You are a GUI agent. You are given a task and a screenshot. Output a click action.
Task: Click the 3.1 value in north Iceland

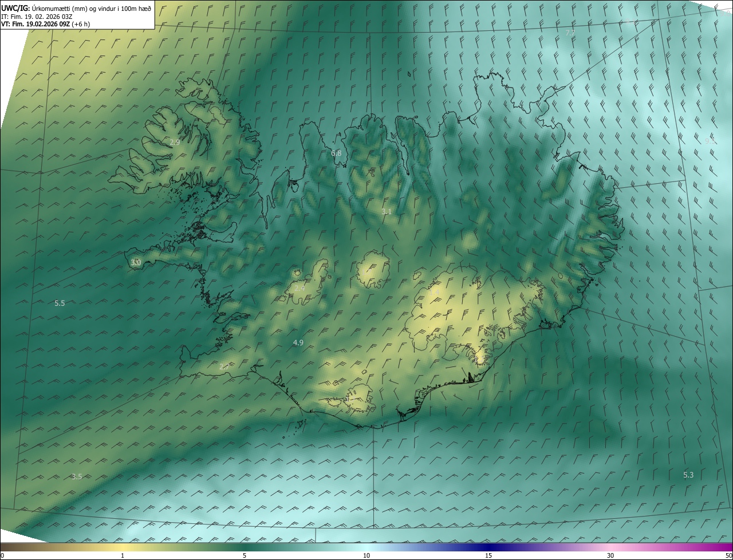pos(387,211)
